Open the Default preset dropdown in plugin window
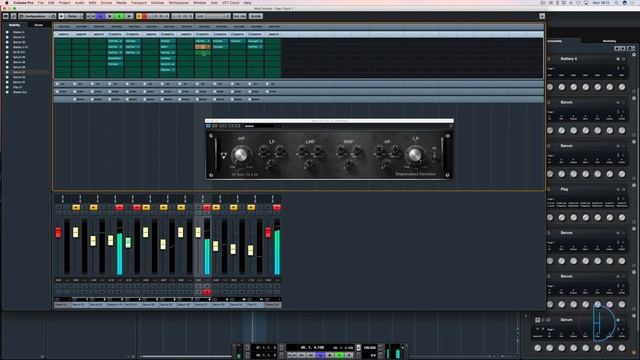The image size is (640, 360). point(261,126)
